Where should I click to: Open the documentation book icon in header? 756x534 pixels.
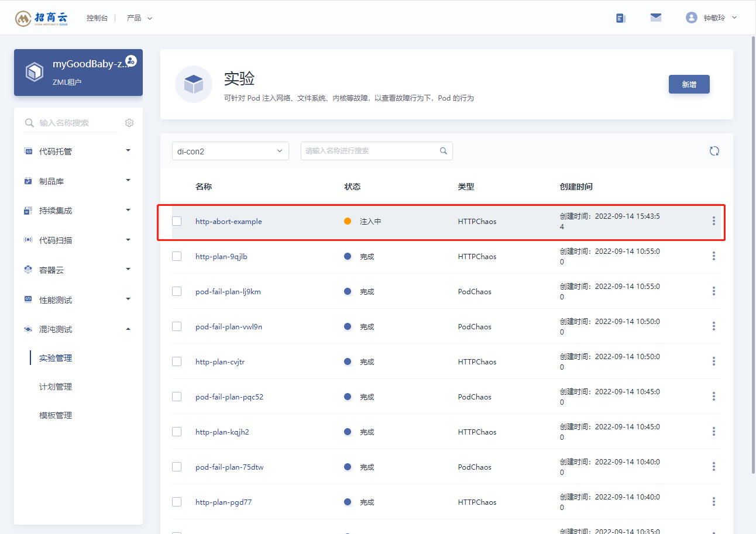(621, 18)
